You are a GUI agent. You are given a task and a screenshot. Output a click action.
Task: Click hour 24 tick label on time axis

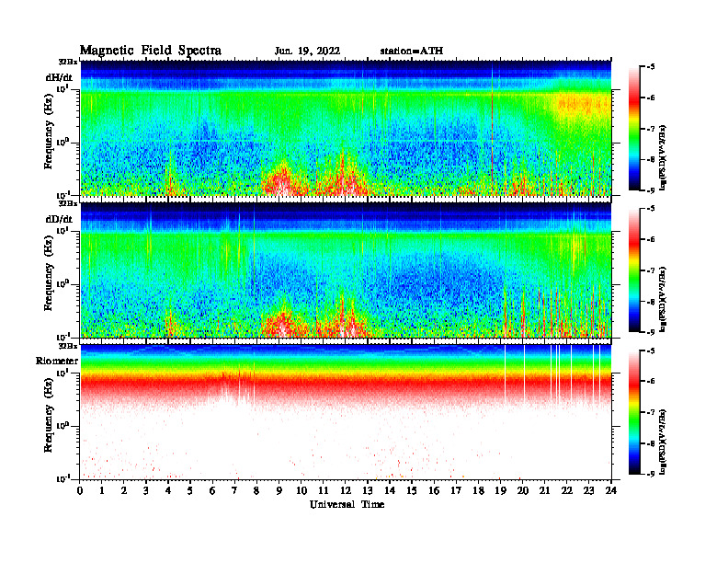point(611,490)
